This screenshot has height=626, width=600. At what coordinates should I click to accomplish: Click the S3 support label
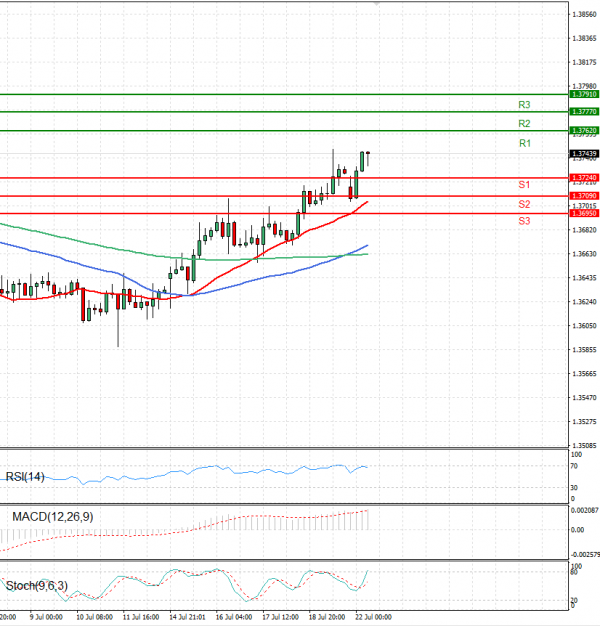coord(524,221)
